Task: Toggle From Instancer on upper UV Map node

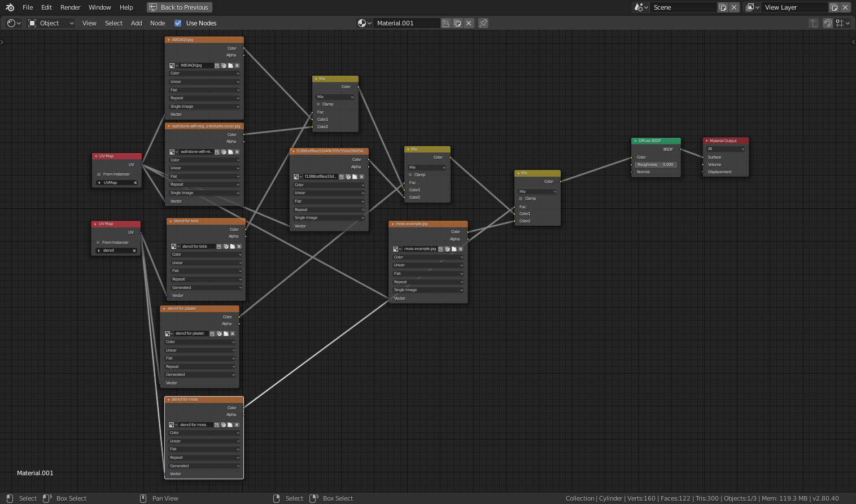Action: coord(99,174)
